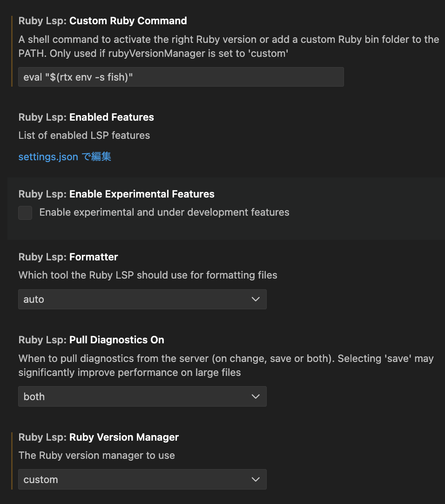This screenshot has height=504, width=445.
Task: Click the chevron arrow on the 'both' dropdown
Action: [256, 396]
